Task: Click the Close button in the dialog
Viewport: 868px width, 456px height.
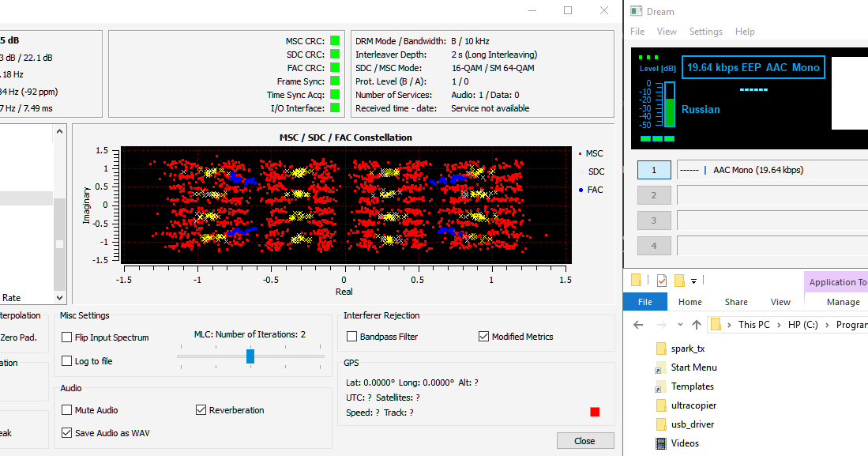Action: (x=585, y=440)
